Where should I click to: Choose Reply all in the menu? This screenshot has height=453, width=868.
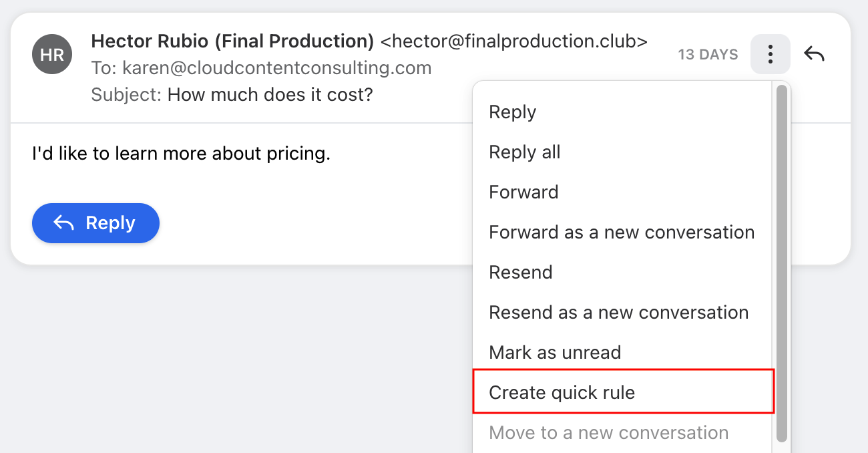point(622,152)
